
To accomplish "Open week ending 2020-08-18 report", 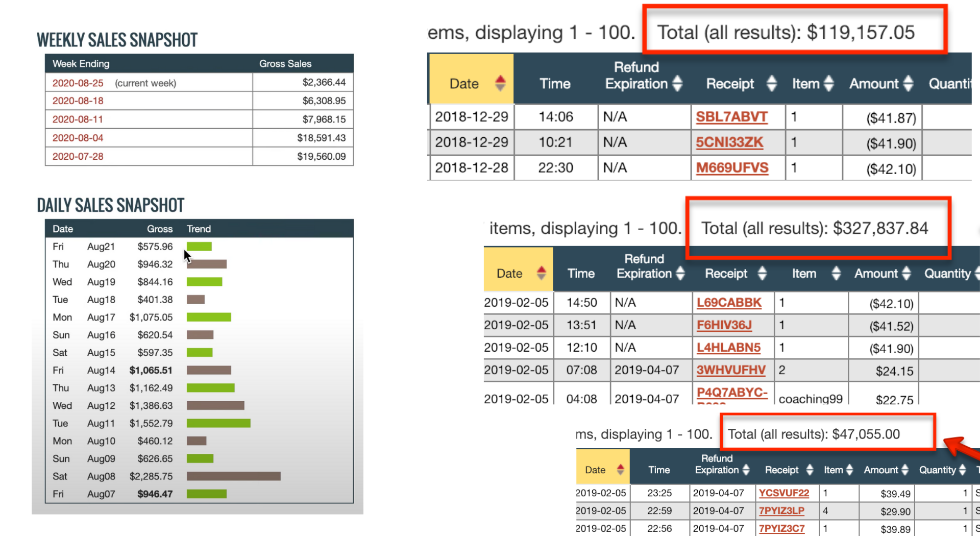I will click(x=78, y=101).
